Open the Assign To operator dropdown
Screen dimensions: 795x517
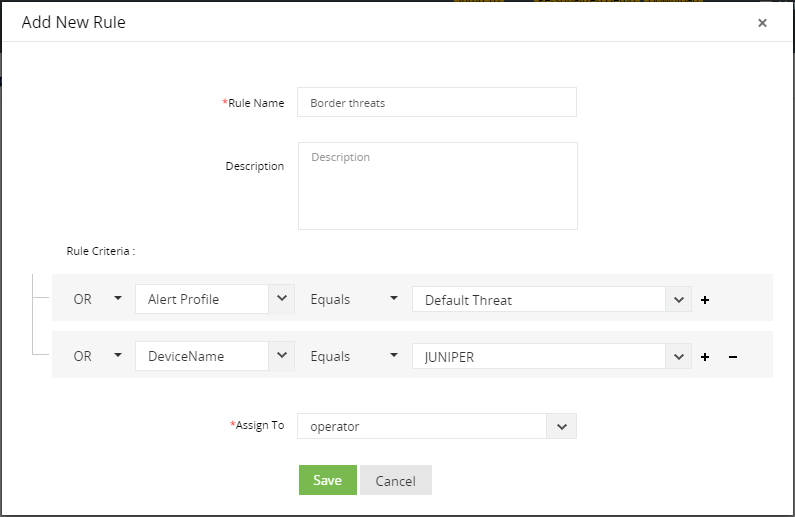[x=561, y=426]
